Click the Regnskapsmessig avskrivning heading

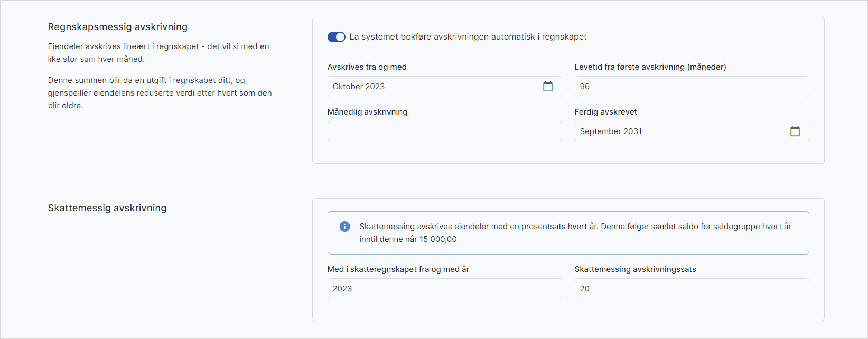pos(117,27)
